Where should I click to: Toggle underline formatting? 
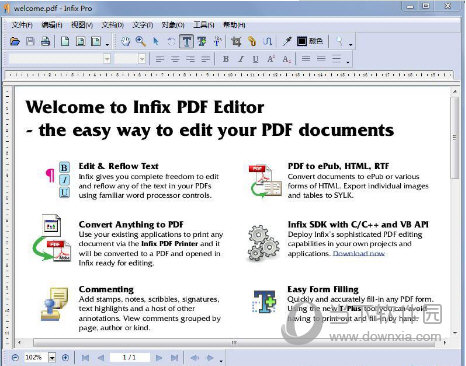pyautogui.click(x=255, y=59)
